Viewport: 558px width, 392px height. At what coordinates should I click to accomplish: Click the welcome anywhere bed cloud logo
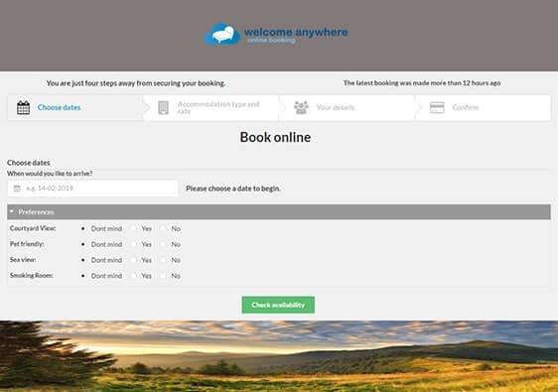tap(222, 34)
